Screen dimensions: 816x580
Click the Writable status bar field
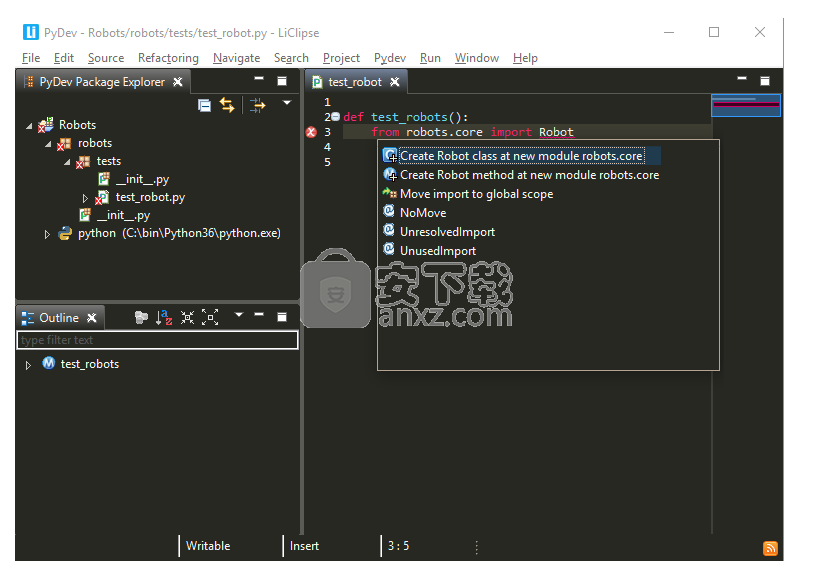(x=208, y=546)
